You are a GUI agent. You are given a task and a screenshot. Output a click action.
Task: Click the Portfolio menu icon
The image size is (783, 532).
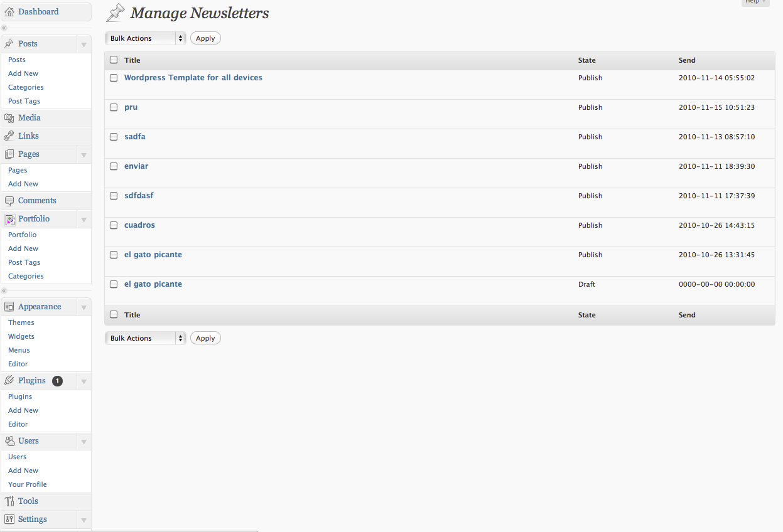(x=9, y=219)
